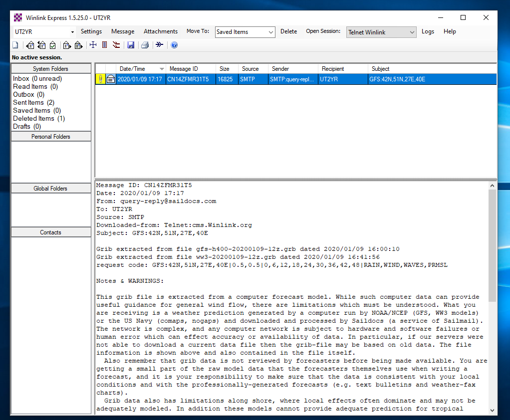Select the Sent Items (2) folder
Image resolution: width=510 pixels, height=420 pixels.
pos(34,103)
